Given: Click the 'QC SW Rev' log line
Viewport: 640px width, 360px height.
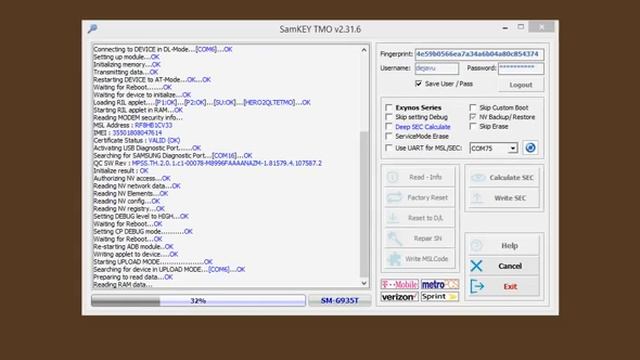Looking at the screenshot, I should pyautogui.click(x=207, y=163).
